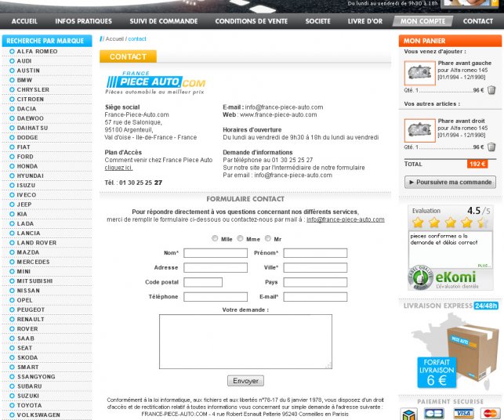Screen dimensions: 504x420
Task: Open Mon Compte tab
Action: tap(422, 21)
